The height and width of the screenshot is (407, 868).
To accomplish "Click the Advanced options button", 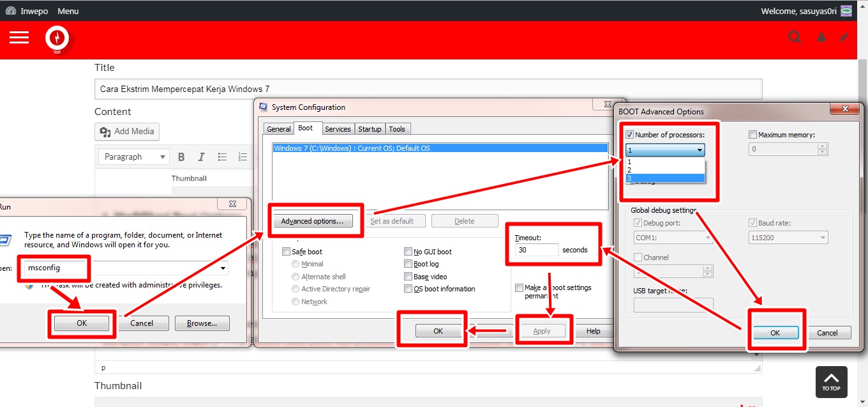I will (x=313, y=221).
